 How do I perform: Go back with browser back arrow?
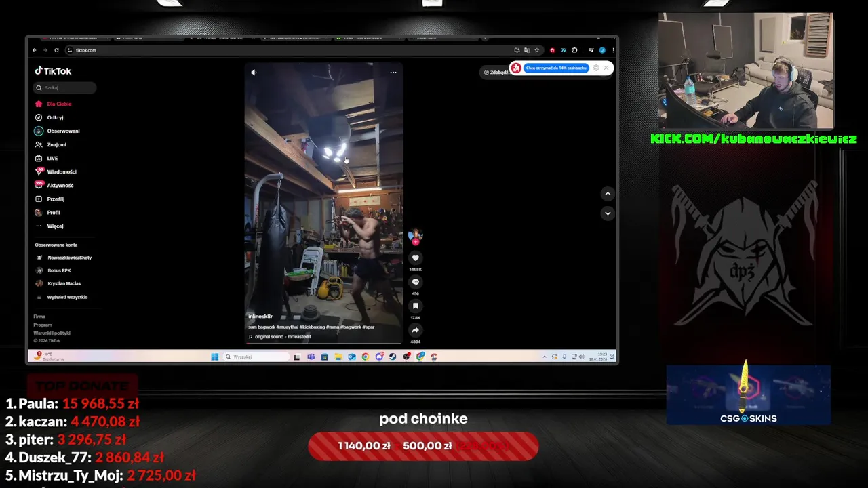click(34, 50)
